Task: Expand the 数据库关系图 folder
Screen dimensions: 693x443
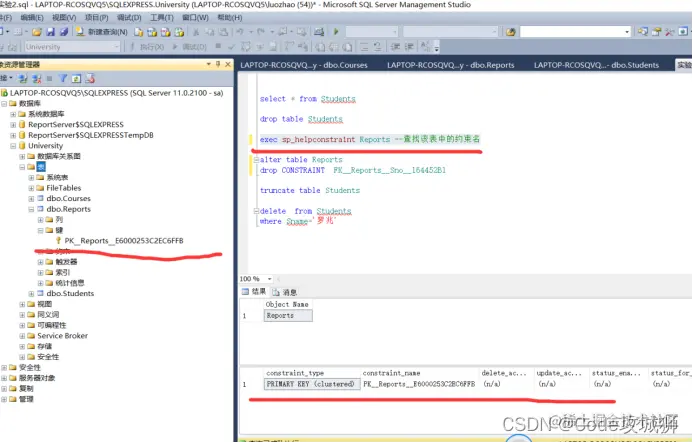Action: (22, 157)
